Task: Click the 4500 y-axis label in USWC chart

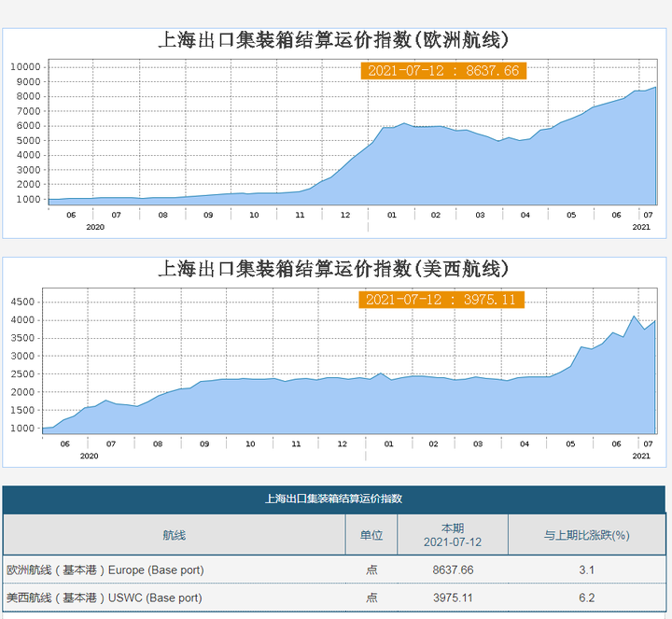Action: pos(22,302)
